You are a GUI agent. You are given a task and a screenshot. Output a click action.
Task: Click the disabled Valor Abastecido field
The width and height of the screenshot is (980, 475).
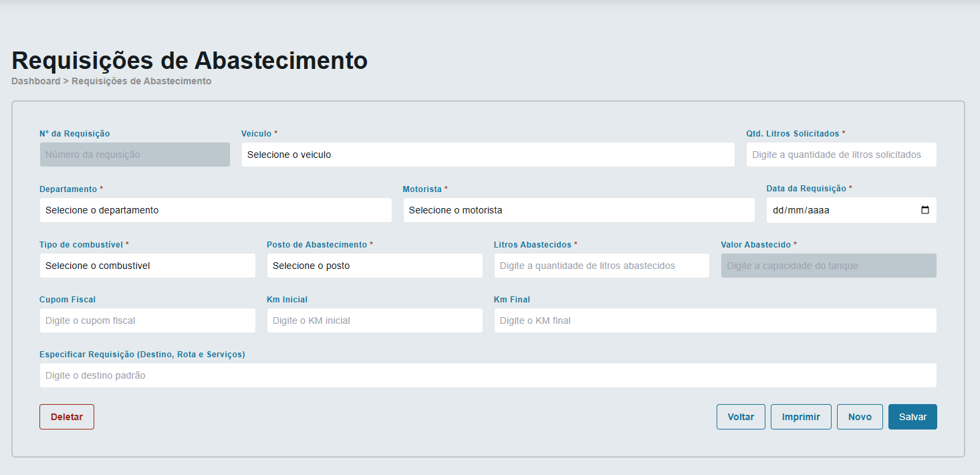(x=828, y=266)
